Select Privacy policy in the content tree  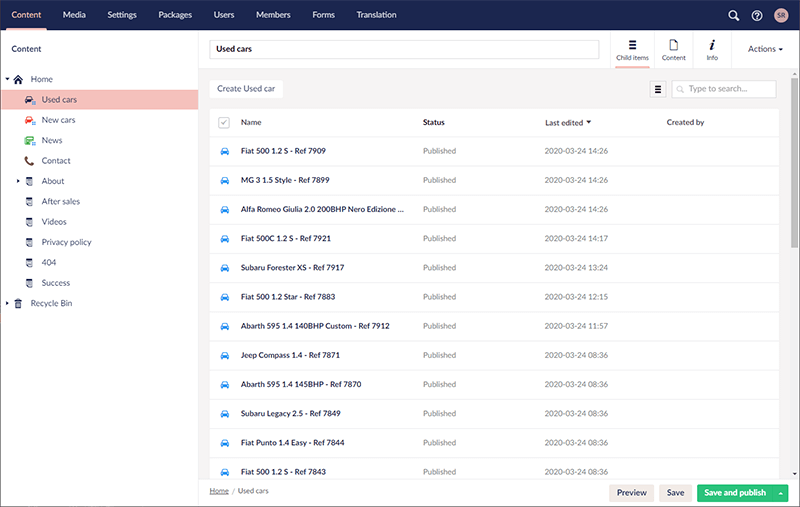(66, 242)
